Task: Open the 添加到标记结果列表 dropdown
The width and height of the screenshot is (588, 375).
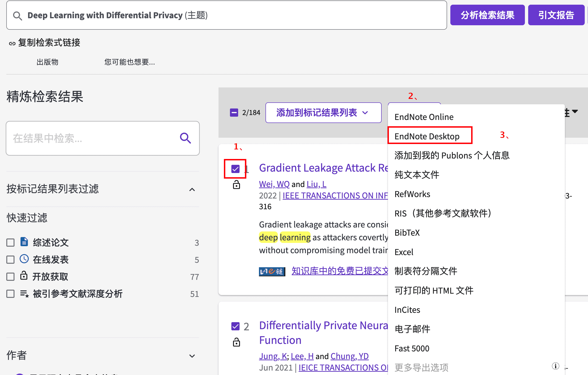Action: (323, 113)
